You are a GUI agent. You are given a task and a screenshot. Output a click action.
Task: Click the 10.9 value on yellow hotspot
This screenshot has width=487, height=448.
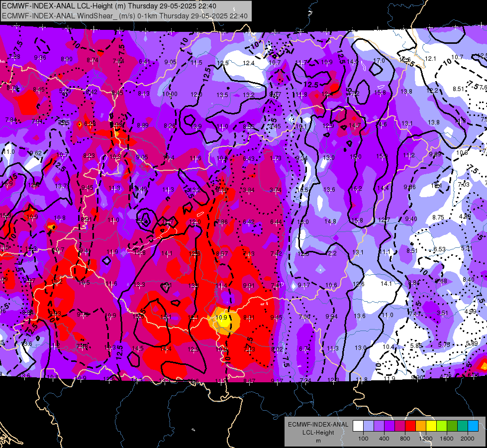click(x=221, y=317)
